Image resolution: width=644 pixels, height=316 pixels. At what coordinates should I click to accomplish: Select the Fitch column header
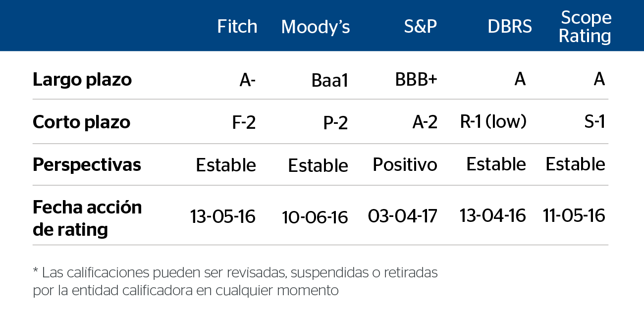pyautogui.click(x=237, y=26)
